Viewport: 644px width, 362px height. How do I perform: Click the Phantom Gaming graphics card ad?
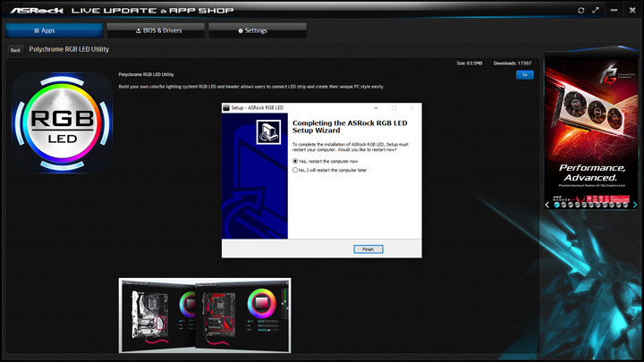point(591,127)
